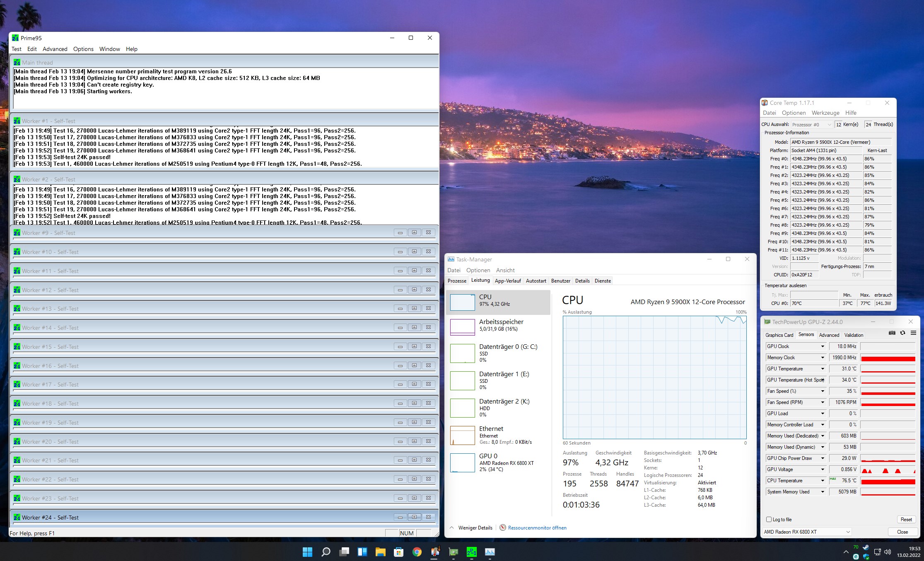
Task: Minimize the Worker #12 child window
Action: tap(400, 290)
